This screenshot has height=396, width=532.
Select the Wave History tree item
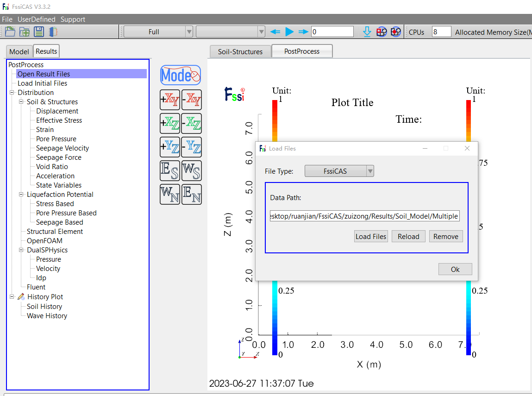pos(47,315)
